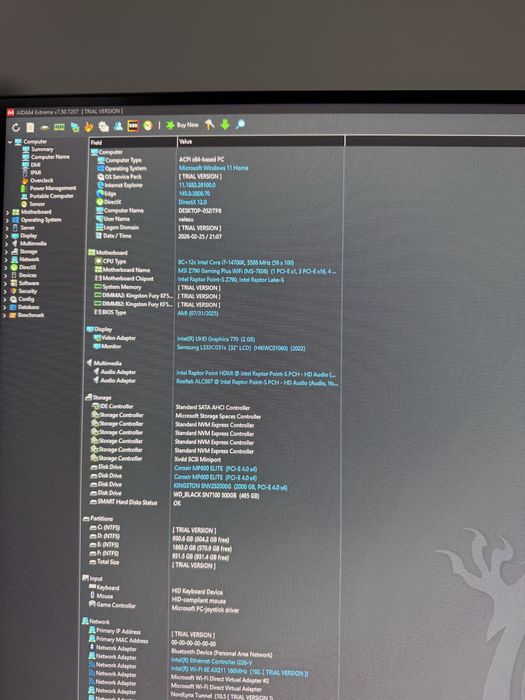This screenshot has height=700, width=525.
Task: Open Intel Ethernet Controller I226-V link
Action: 212,662
